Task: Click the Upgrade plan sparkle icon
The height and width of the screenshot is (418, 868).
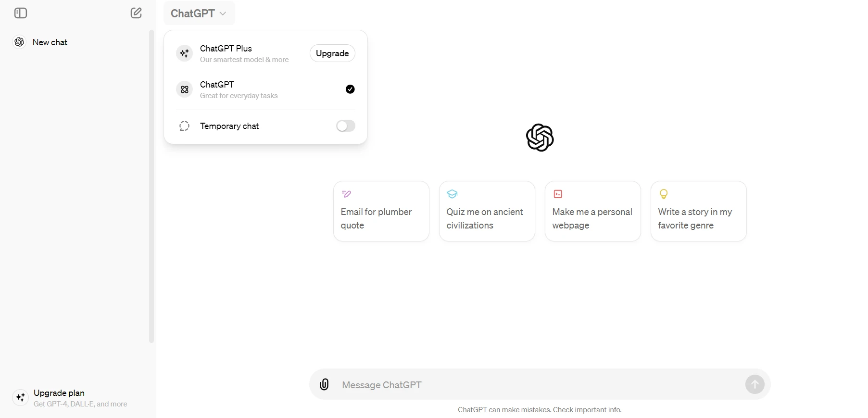Action: (x=20, y=397)
